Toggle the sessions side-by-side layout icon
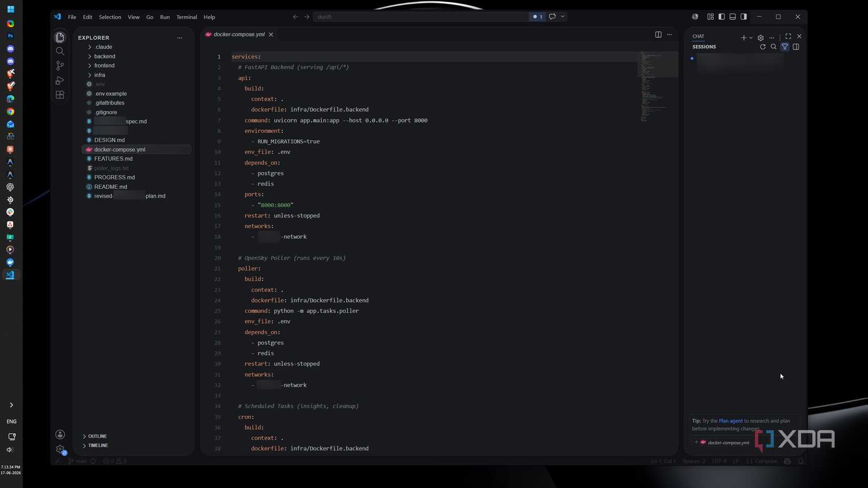Viewport: 868px width, 488px height. [x=796, y=47]
